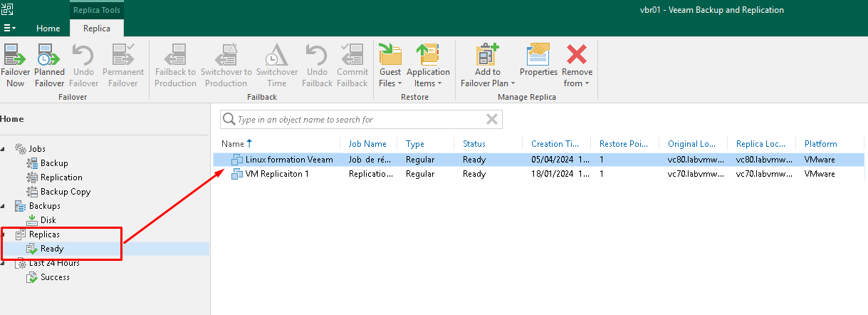Click the Replica Tools contextual tab label
The width and height of the screenshot is (868, 315).
tap(97, 10)
